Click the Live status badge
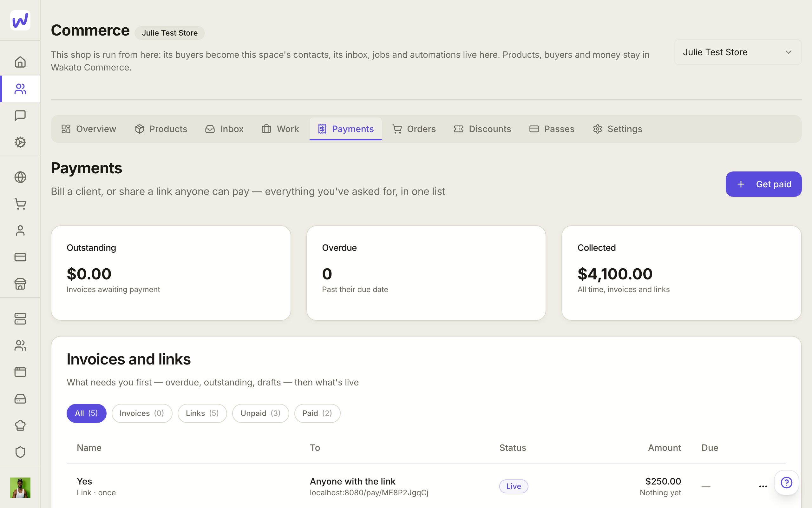Image resolution: width=812 pixels, height=508 pixels. pos(514,486)
